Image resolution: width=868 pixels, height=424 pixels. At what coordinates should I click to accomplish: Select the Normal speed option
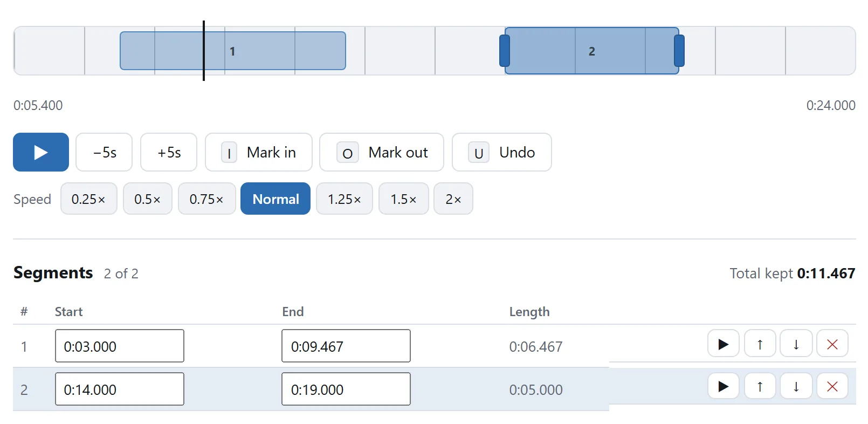(x=275, y=199)
